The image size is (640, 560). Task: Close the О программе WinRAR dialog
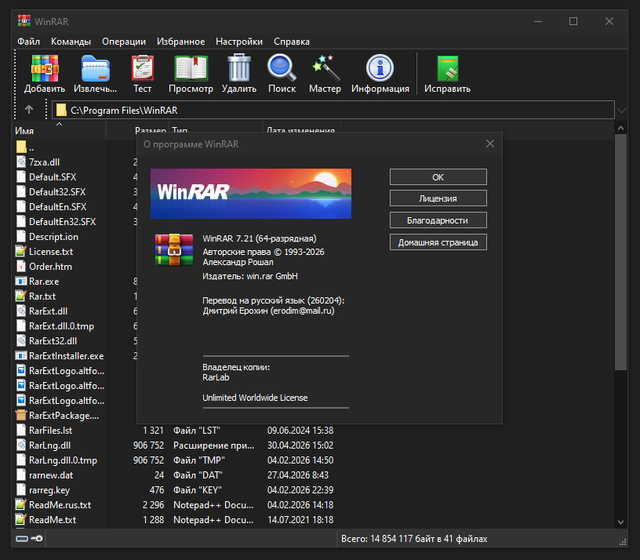(490, 144)
